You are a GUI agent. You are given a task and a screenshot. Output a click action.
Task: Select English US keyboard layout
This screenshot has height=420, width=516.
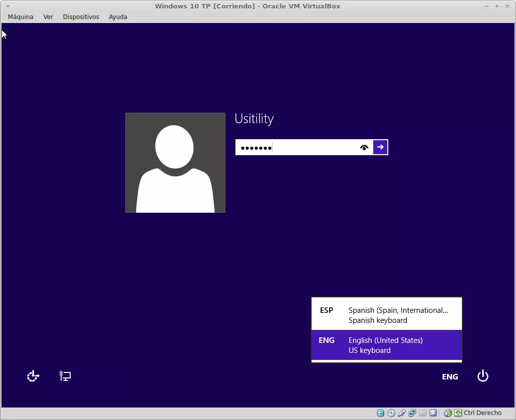[x=386, y=345]
